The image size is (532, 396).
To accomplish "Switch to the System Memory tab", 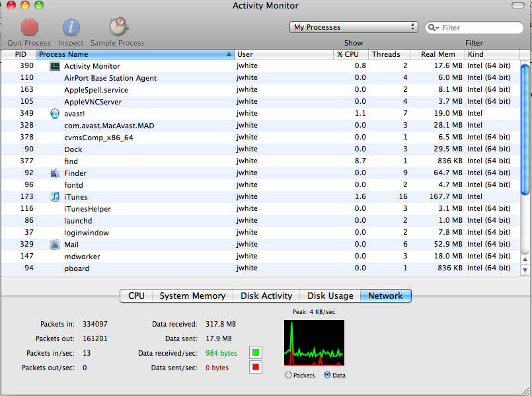I will (x=193, y=296).
